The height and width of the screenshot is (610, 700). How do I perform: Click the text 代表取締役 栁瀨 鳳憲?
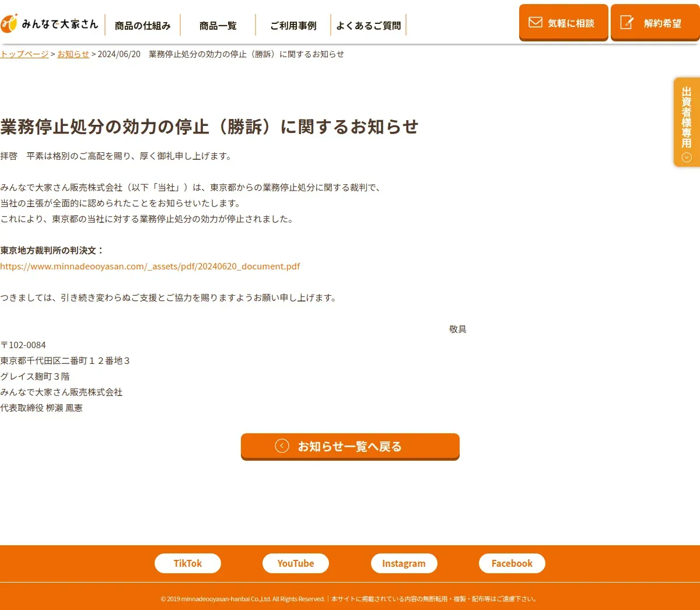41,408
